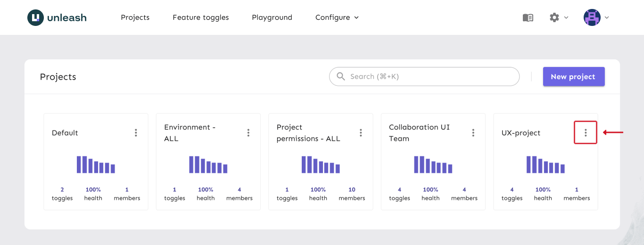Image resolution: width=644 pixels, height=245 pixels.
Task: Go to the Projects nav item
Action: click(135, 17)
